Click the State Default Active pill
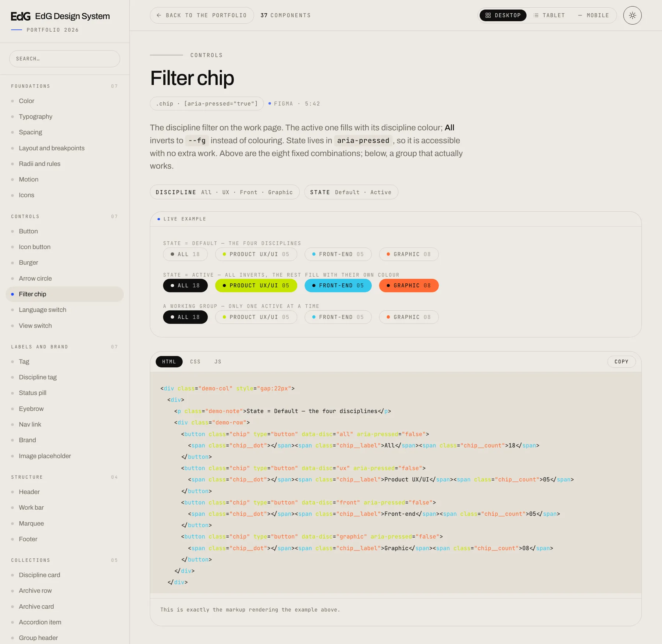 click(351, 192)
